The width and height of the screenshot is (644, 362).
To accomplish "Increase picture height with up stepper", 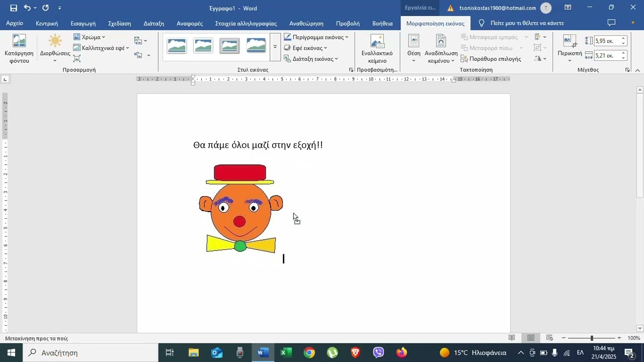I will point(623,39).
